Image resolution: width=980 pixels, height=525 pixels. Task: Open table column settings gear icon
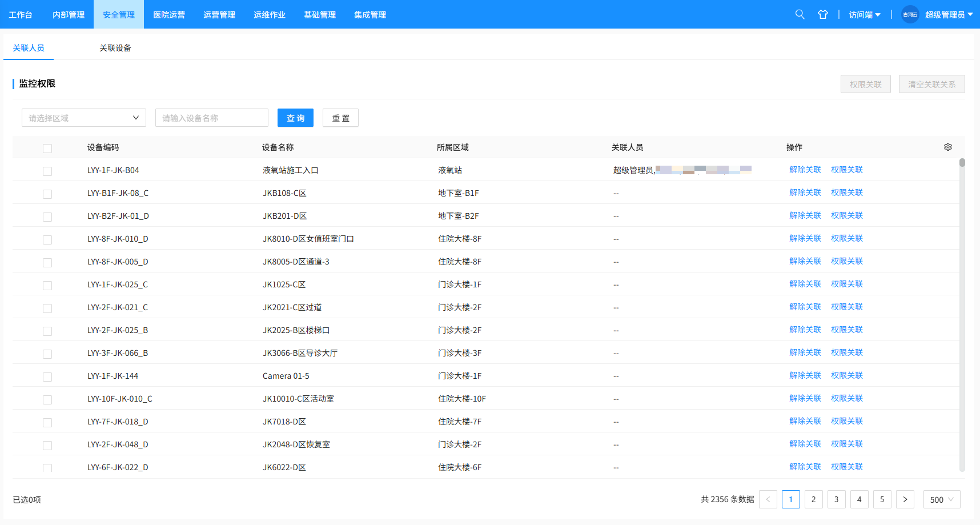pos(948,147)
